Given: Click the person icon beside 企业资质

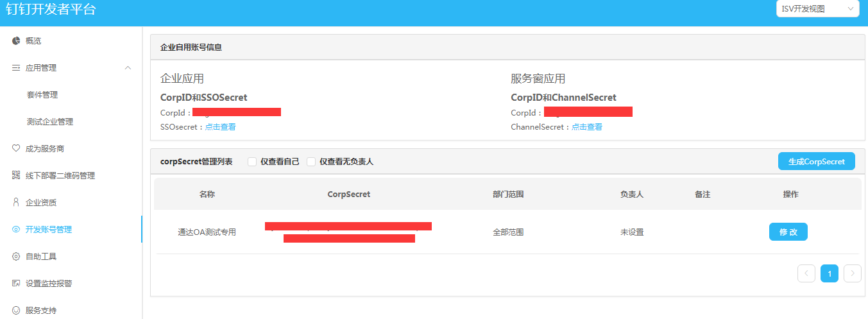Looking at the screenshot, I should 16,202.
